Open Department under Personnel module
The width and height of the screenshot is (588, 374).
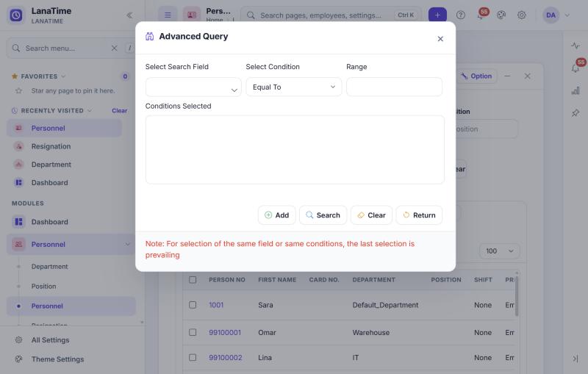tap(49, 267)
